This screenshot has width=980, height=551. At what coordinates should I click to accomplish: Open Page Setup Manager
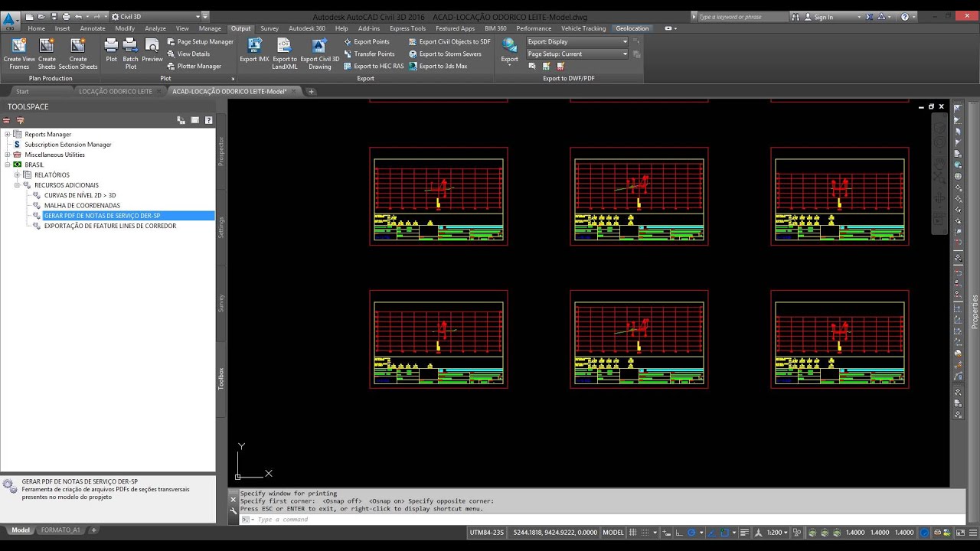click(x=200, y=42)
